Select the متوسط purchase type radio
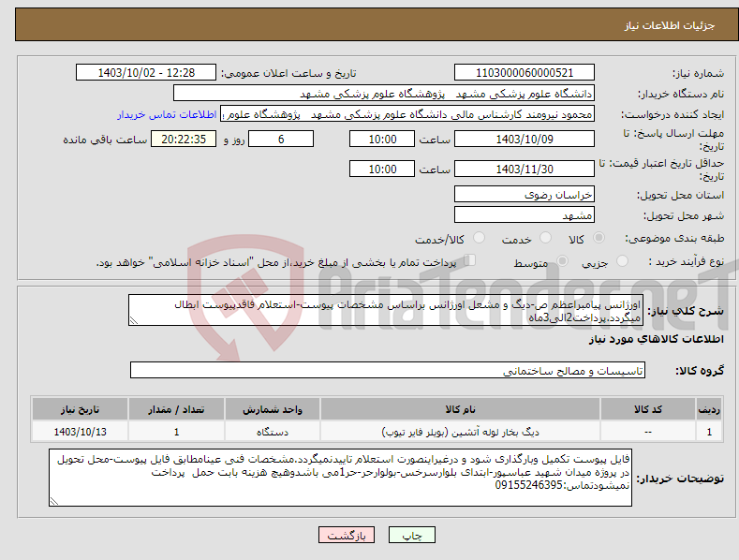 (x=562, y=260)
